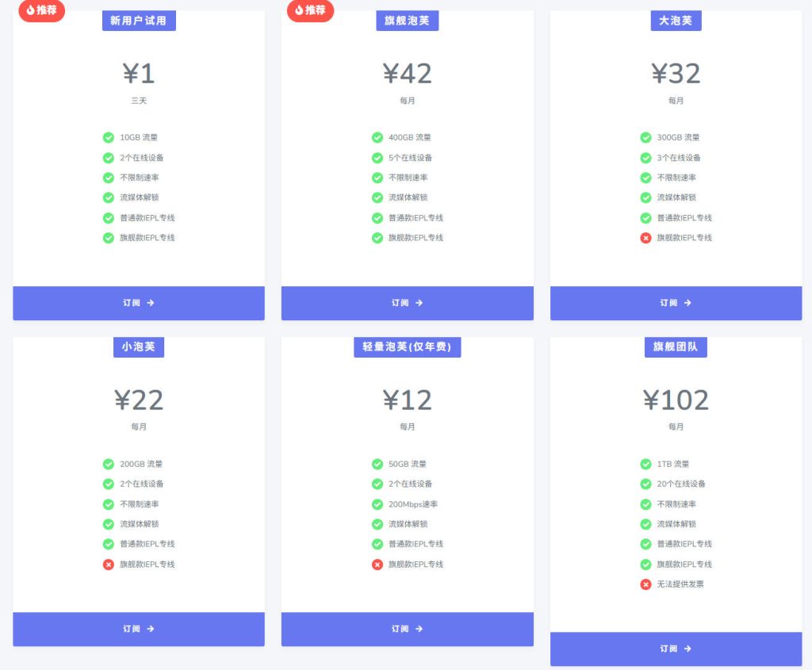Viewport: 812px width, 670px height.
Task: Click the 推荐 badge on 新用户试用 card
Action: pyautogui.click(x=41, y=10)
